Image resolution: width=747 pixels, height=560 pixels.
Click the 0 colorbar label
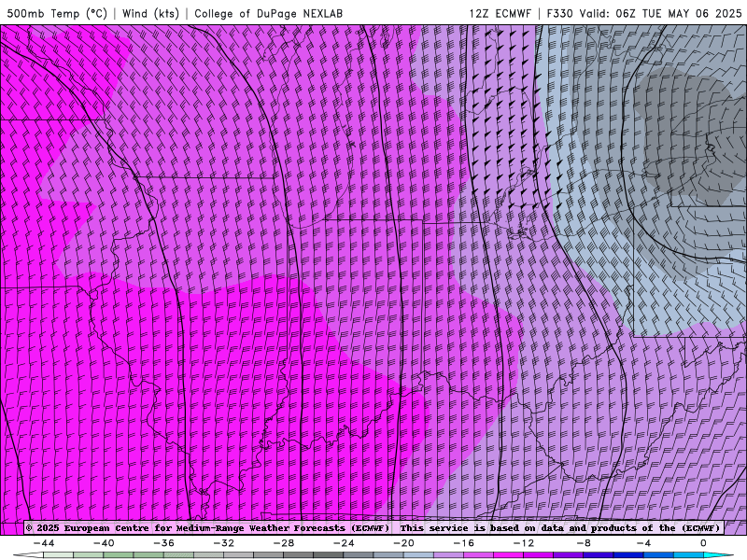click(703, 543)
